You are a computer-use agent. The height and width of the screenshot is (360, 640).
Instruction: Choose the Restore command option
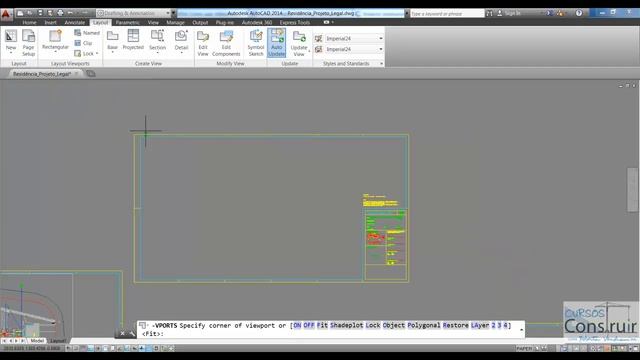(456, 325)
